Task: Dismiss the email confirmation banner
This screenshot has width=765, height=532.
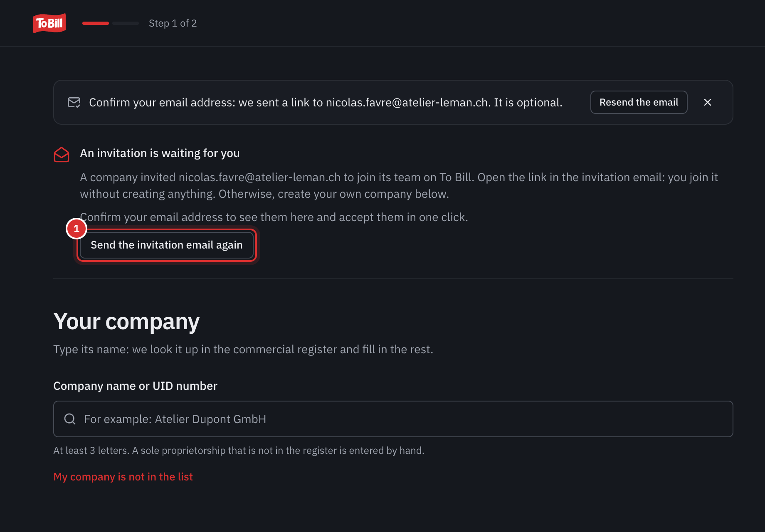Action: (708, 102)
